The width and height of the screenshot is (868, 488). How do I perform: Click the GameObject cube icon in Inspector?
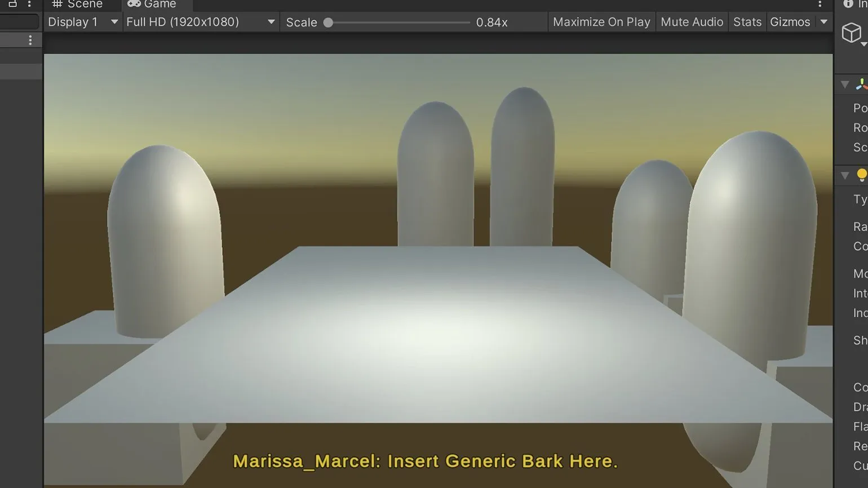pyautogui.click(x=851, y=33)
